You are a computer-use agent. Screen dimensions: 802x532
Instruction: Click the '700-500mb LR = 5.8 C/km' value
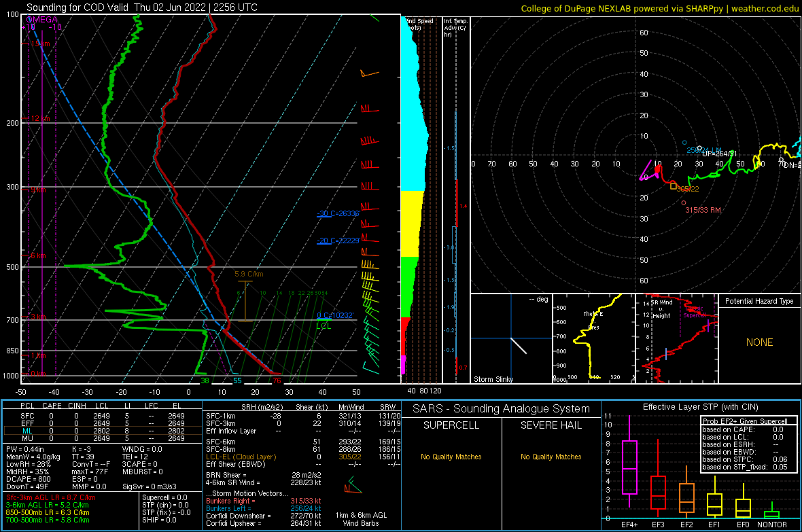(x=47, y=520)
